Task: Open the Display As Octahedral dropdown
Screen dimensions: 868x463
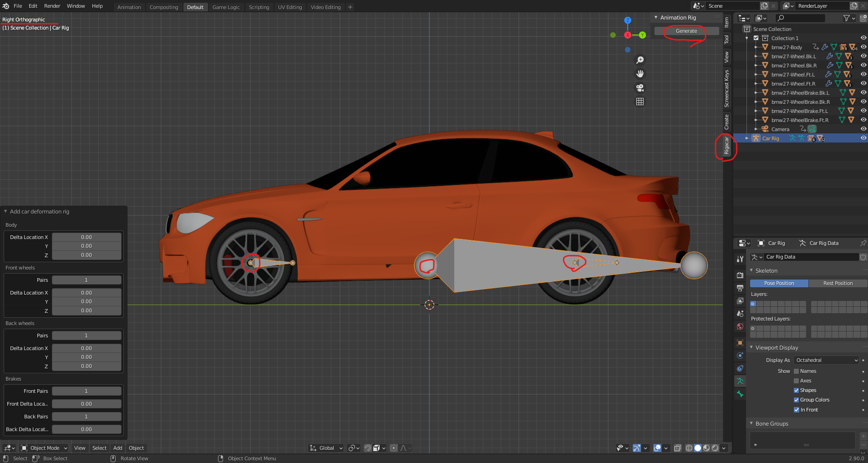Action: pyautogui.click(x=826, y=360)
